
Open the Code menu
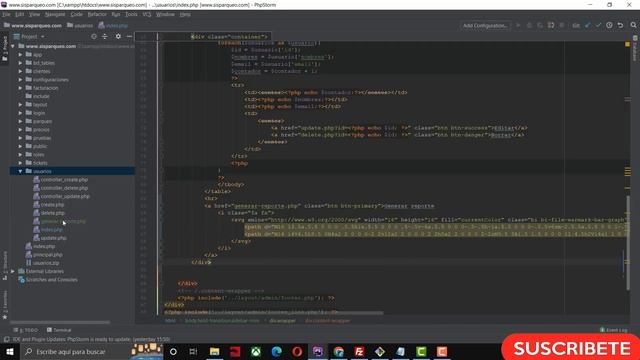tap(76, 14)
